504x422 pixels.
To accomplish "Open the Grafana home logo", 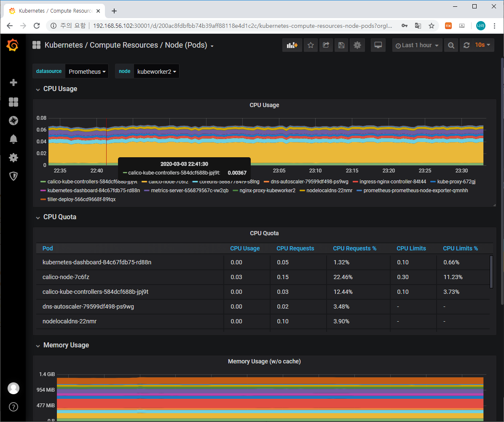I will (13, 46).
